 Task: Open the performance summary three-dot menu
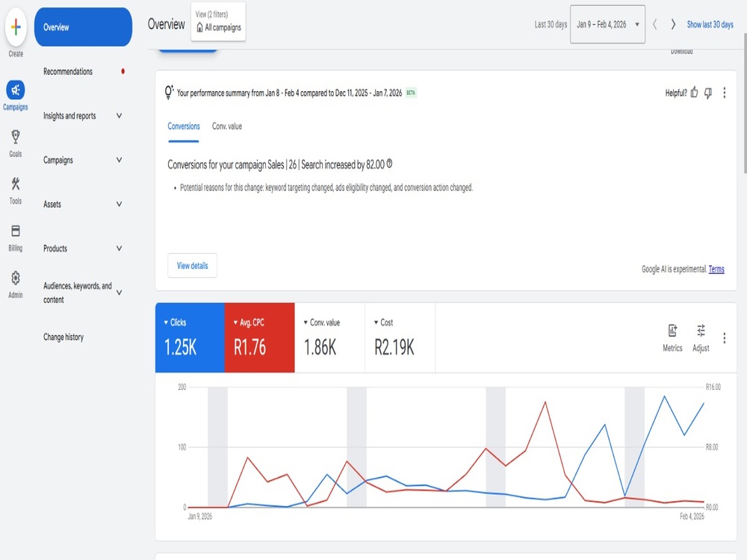pyautogui.click(x=724, y=93)
